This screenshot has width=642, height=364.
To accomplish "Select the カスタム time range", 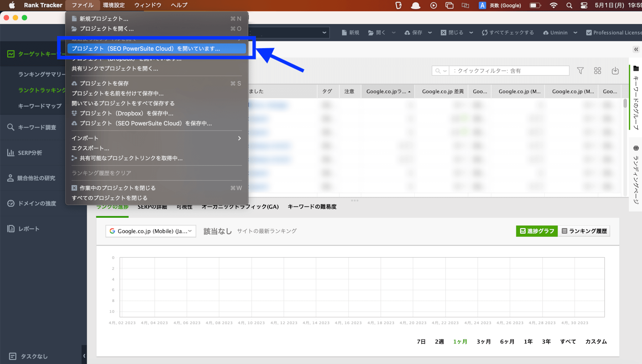I will [x=596, y=341].
